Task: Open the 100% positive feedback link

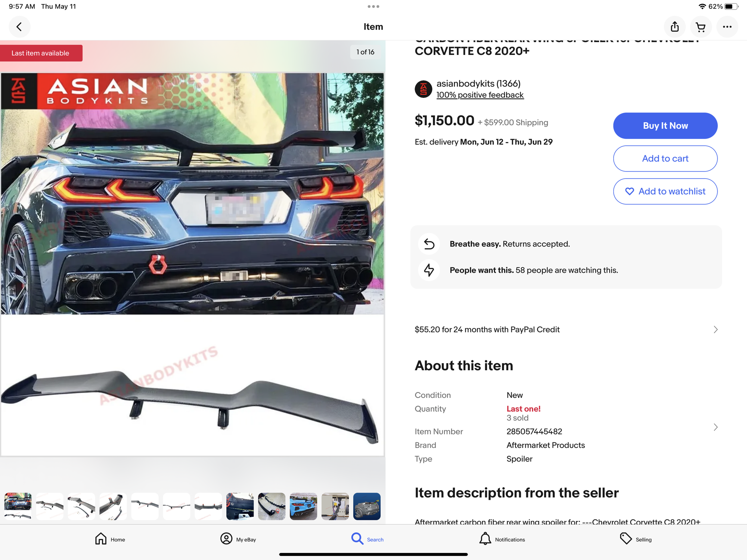Action: pyautogui.click(x=480, y=95)
